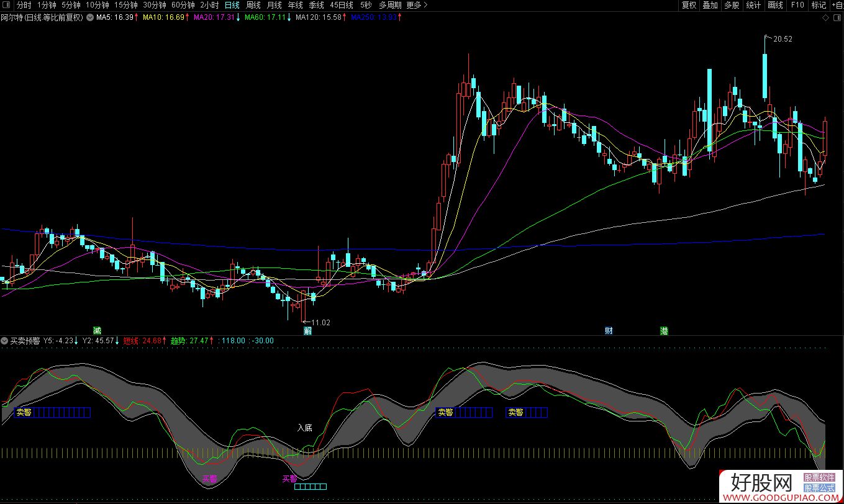Add stock via +自 button
The image size is (844, 504).
837,5
